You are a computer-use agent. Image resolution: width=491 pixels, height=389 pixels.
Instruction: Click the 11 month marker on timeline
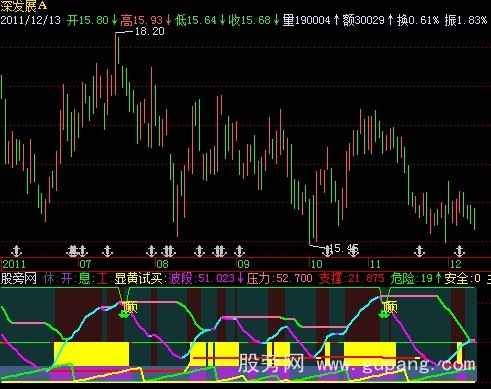pos(375,264)
